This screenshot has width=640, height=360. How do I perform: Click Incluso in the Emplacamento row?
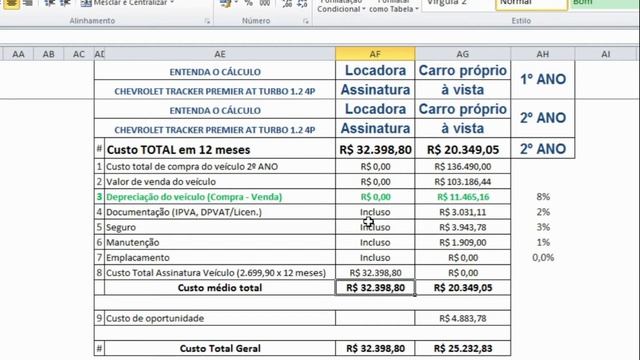click(375, 258)
